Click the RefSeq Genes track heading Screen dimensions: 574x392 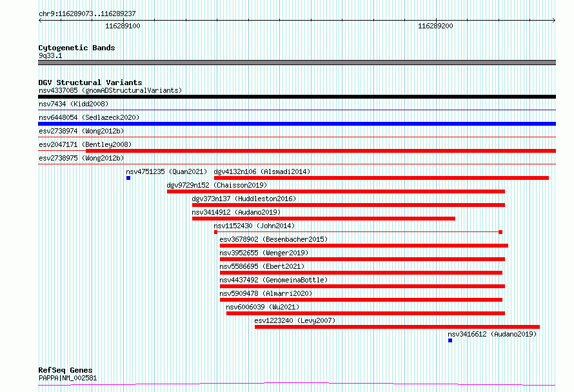tap(65, 370)
